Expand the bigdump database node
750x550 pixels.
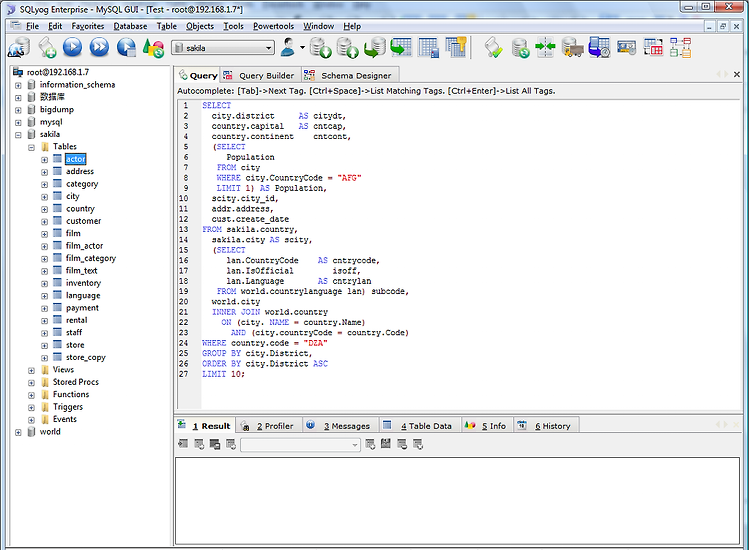[x=18, y=110]
